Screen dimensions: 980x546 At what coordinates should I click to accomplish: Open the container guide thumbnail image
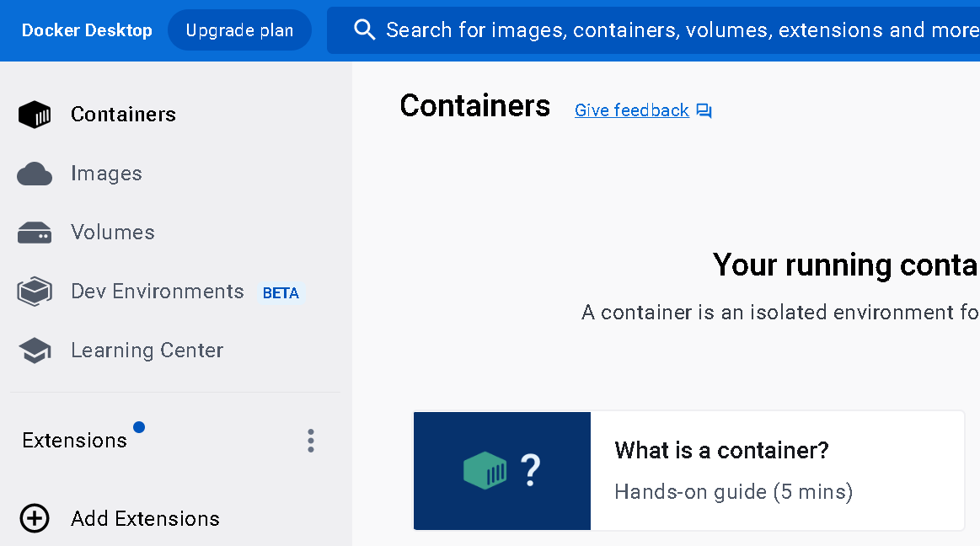click(502, 470)
